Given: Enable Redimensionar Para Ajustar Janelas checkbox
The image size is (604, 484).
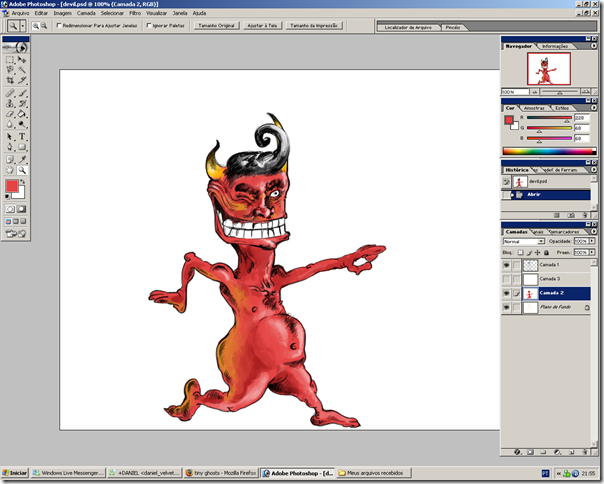Looking at the screenshot, I should pos(59,25).
